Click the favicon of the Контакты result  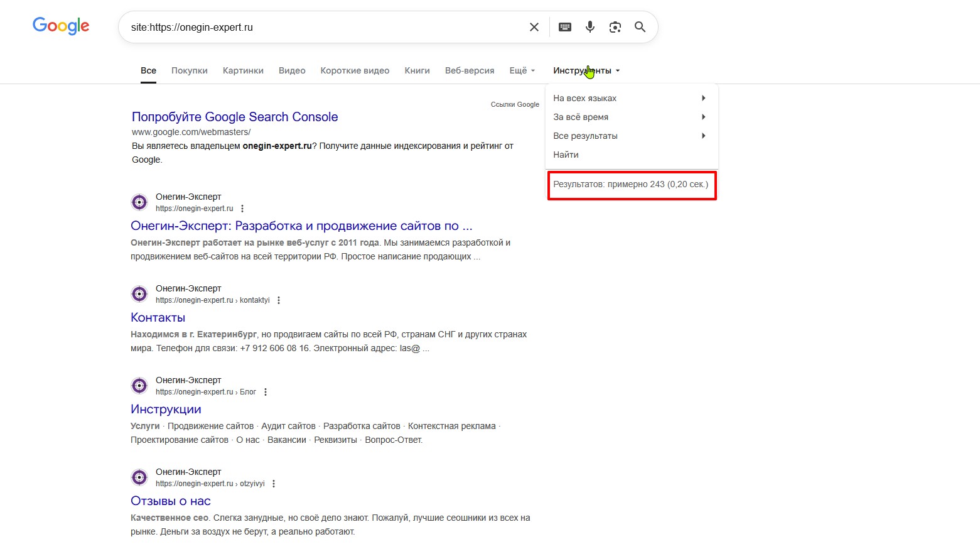click(139, 294)
